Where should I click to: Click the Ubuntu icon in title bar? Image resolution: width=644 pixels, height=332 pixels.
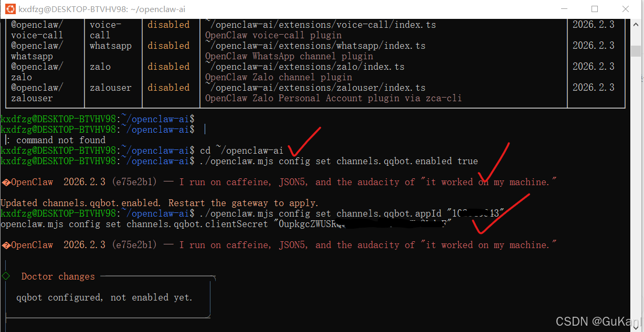click(x=9, y=9)
